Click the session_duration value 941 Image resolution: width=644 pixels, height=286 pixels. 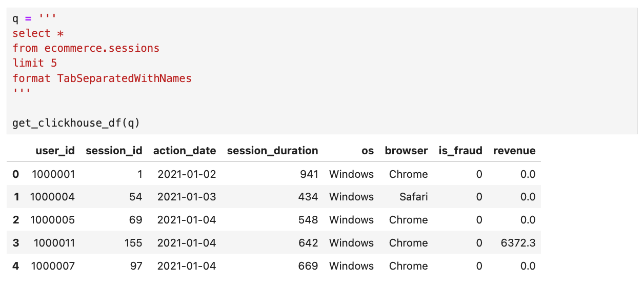tap(308, 174)
